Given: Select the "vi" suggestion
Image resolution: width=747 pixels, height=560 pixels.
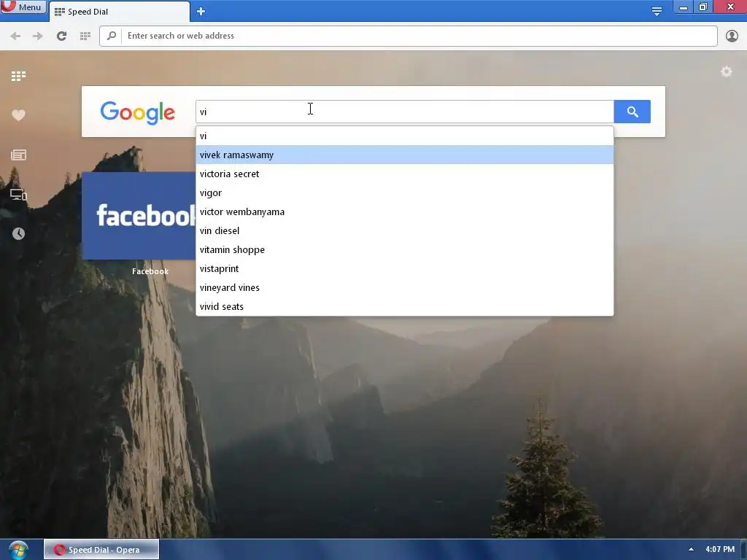Looking at the screenshot, I should 404,136.
